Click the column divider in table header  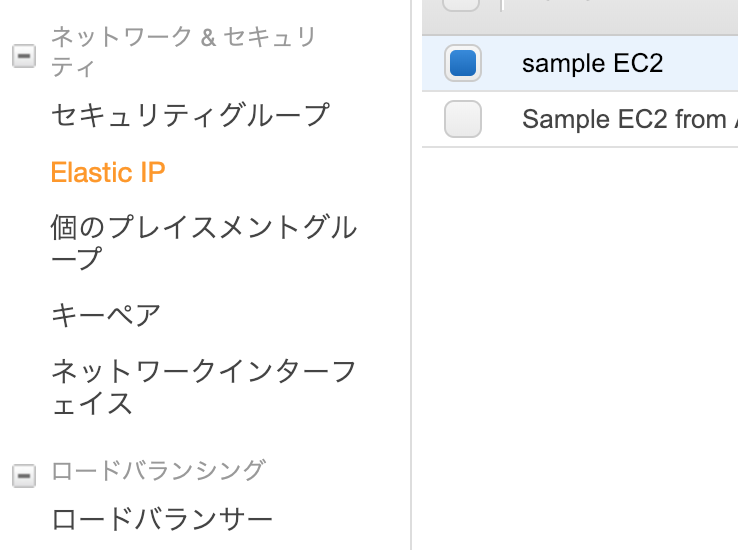click(501, 5)
